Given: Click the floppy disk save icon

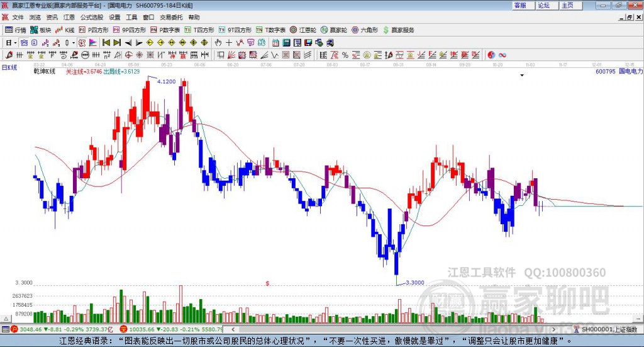Looking at the screenshot, I should click(x=308, y=42).
